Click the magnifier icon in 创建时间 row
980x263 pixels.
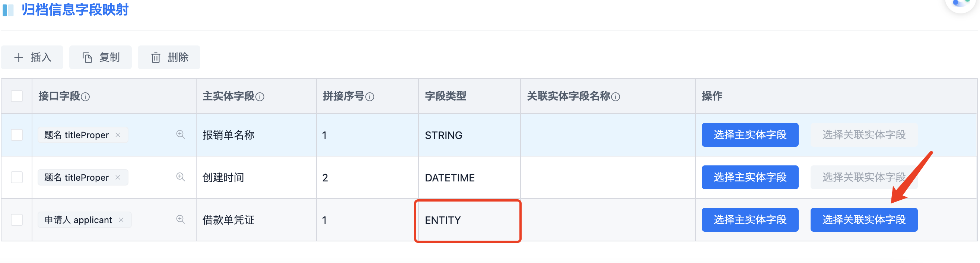(x=180, y=177)
